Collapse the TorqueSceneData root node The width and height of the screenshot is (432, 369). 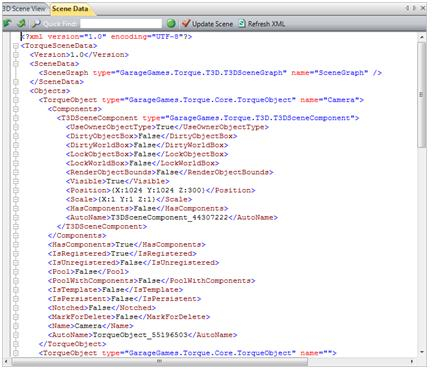[16, 46]
